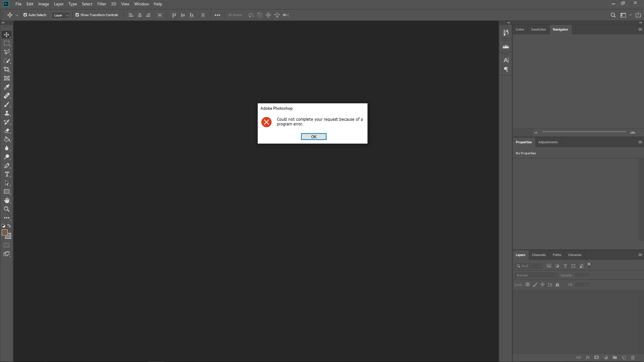Open the History panel icon

[x=506, y=33]
